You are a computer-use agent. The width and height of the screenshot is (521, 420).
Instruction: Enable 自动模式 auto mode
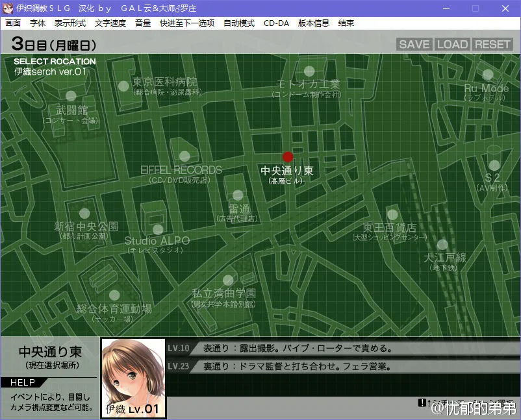[x=238, y=23]
